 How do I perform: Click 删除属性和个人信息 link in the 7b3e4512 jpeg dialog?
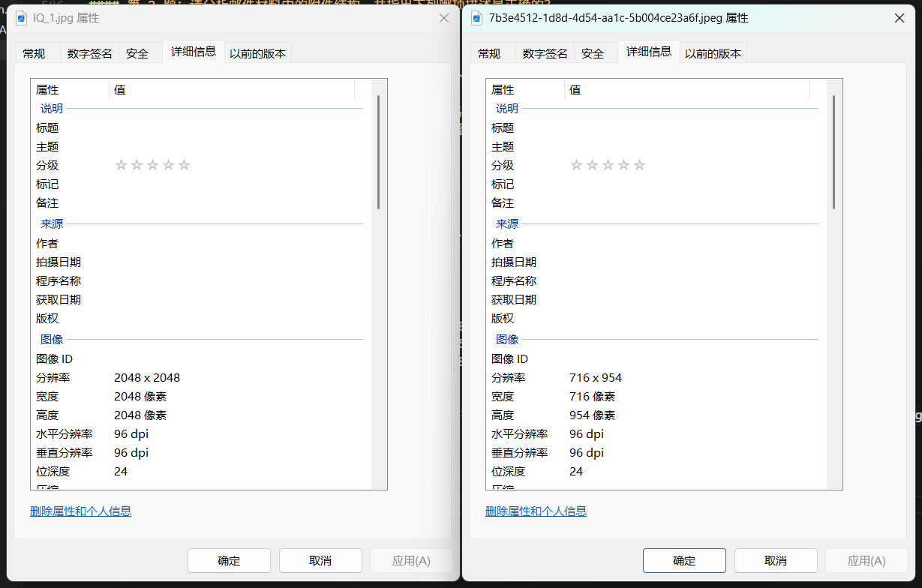[536, 511]
